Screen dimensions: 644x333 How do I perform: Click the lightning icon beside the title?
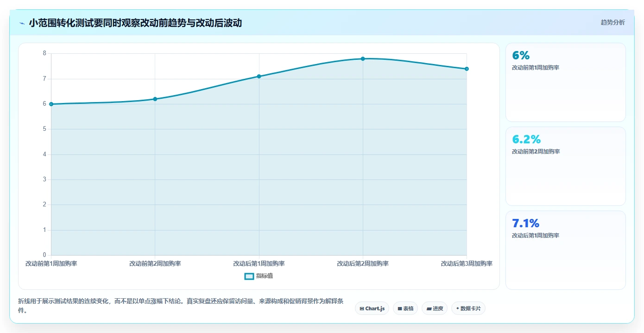pos(22,23)
